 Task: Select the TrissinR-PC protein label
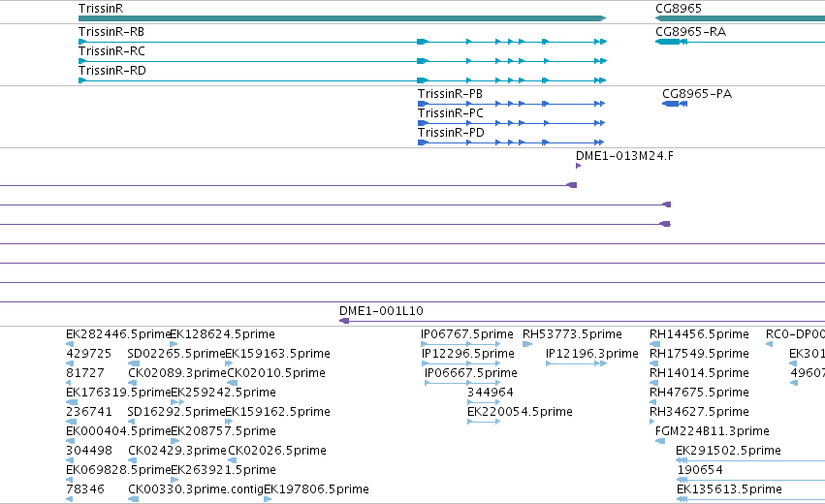pos(451,113)
